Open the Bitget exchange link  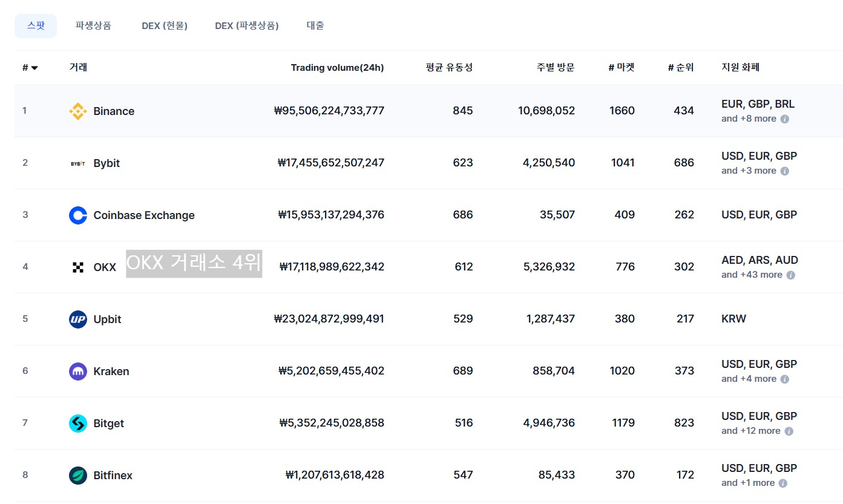click(x=109, y=424)
